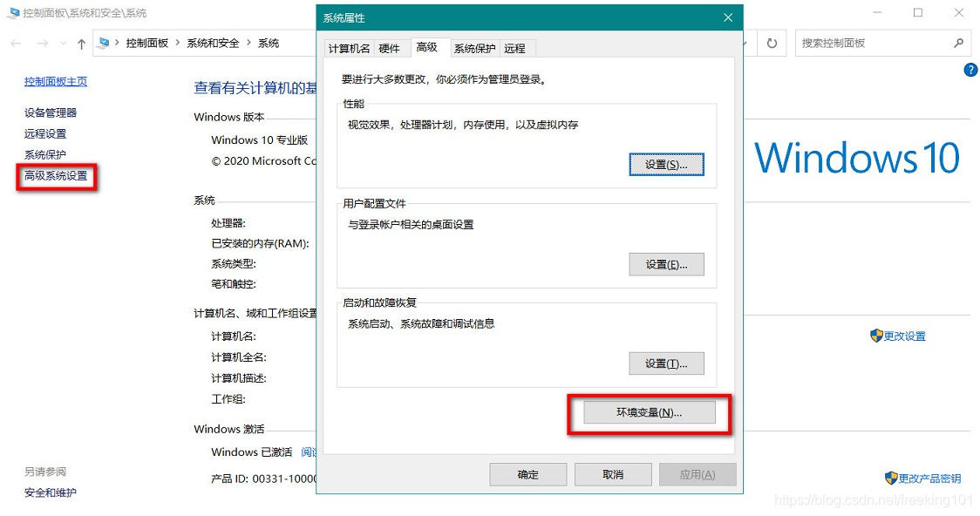
Task: Open 系统保护 in left sidebar
Action: [x=45, y=154]
